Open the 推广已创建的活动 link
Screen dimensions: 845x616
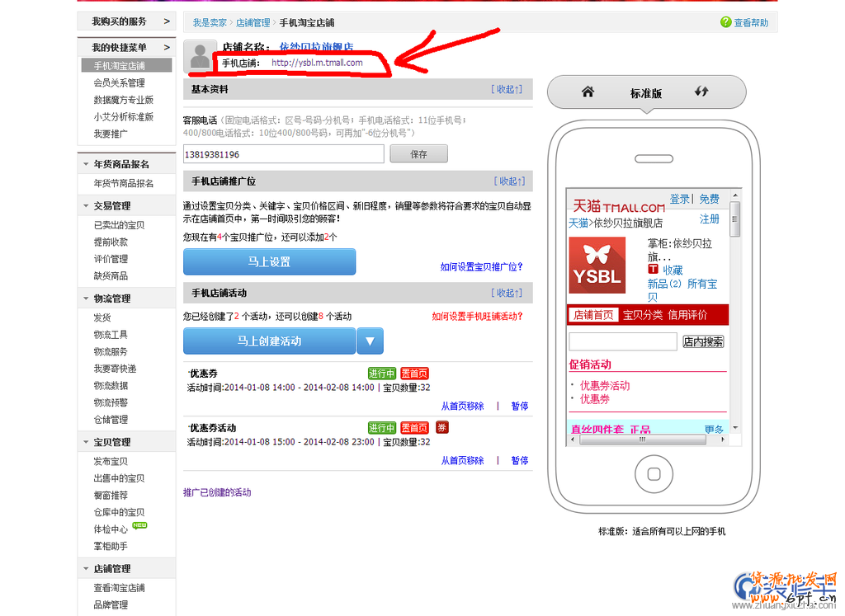(x=217, y=492)
